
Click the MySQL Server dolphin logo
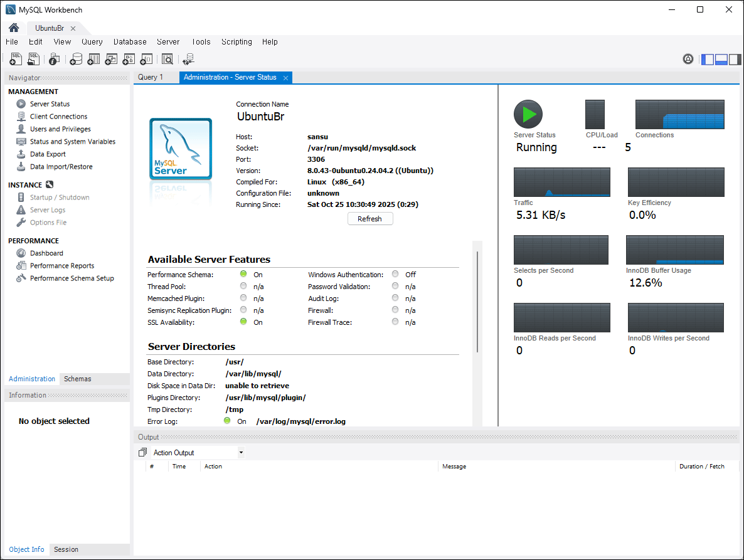pos(181,149)
